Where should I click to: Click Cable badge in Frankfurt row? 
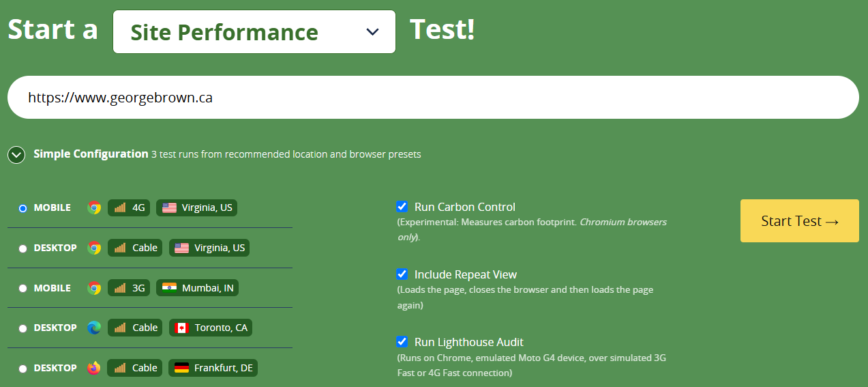(135, 368)
